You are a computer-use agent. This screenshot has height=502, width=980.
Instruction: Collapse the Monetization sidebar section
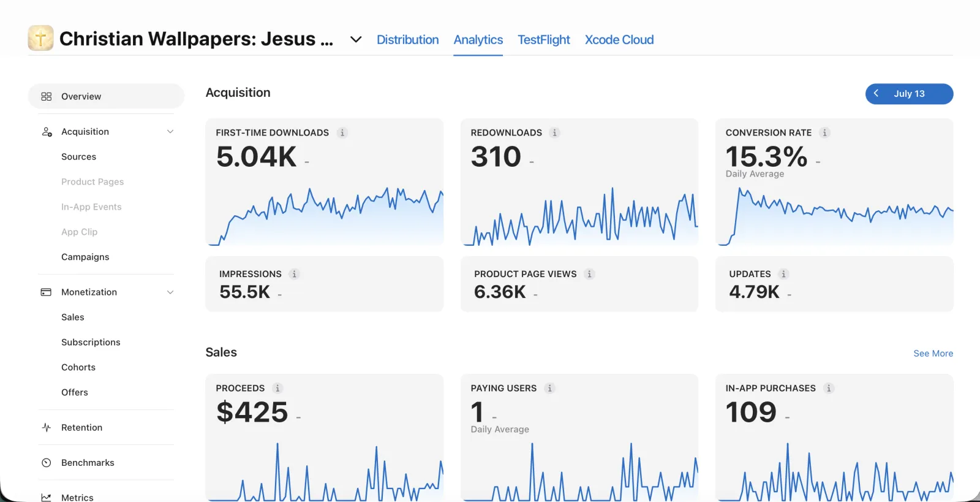(x=170, y=292)
